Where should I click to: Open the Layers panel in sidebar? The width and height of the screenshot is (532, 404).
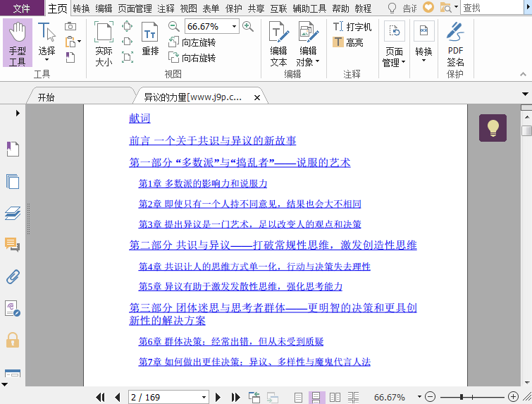click(13, 213)
